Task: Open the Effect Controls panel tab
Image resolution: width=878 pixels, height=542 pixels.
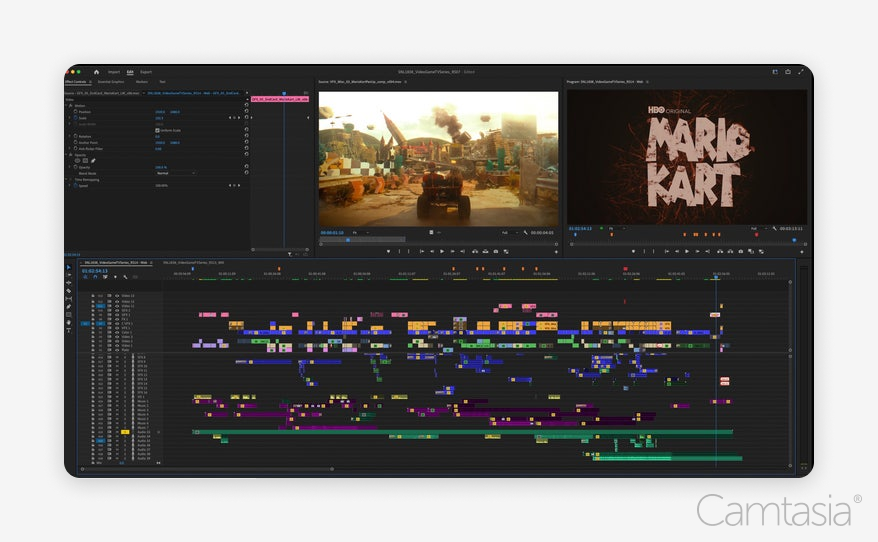Action: (x=76, y=82)
